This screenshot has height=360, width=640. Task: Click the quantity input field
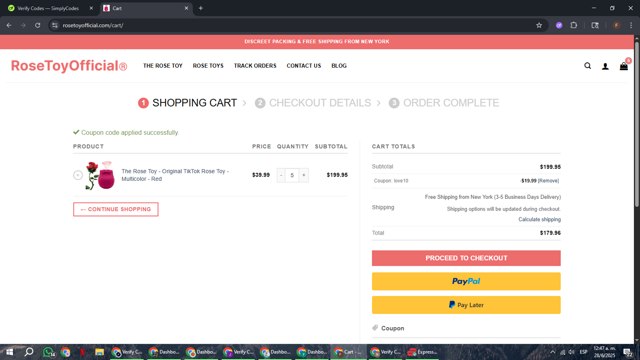coord(292,175)
